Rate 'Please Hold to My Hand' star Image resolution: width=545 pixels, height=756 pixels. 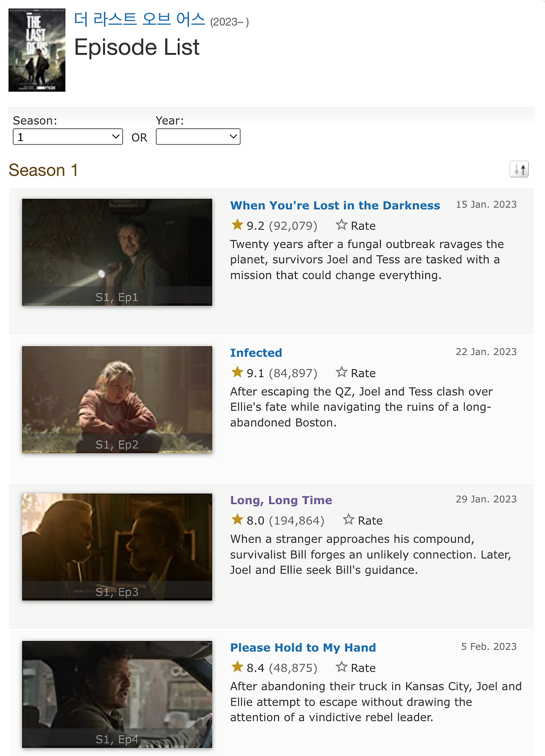(341, 667)
